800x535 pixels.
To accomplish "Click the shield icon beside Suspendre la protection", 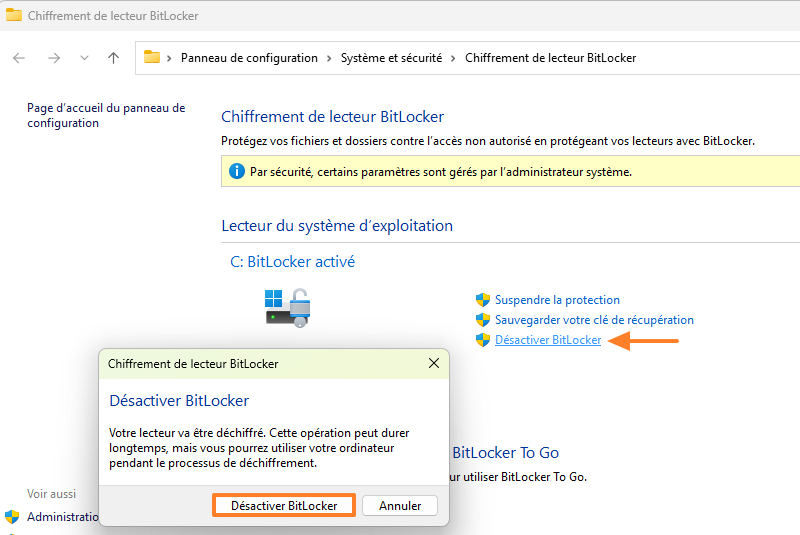I will click(483, 300).
